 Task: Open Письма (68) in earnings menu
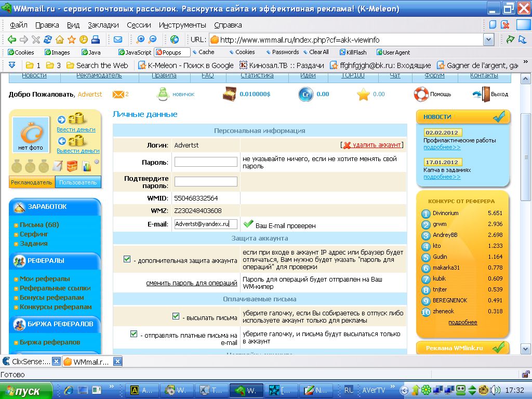pos(39,224)
